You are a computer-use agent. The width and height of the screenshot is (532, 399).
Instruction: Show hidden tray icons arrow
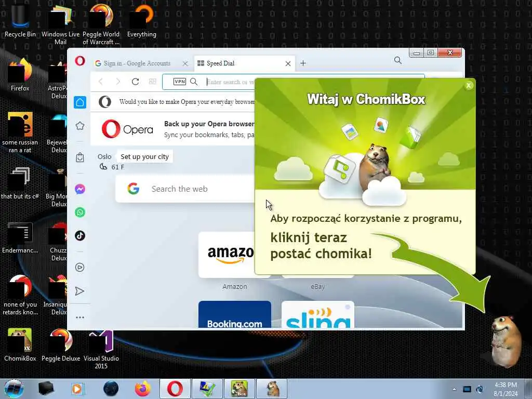pyautogui.click(x=454, y=389)
